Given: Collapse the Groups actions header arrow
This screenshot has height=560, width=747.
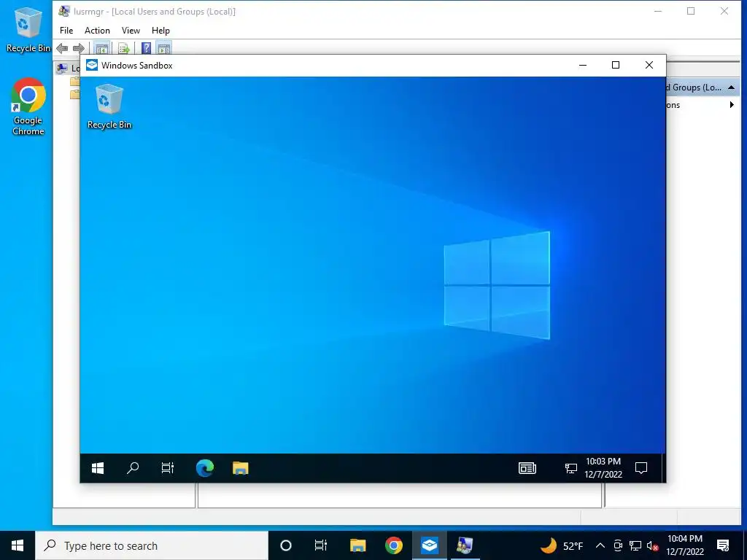Looking at the screenshot, I should pos(731,87).
